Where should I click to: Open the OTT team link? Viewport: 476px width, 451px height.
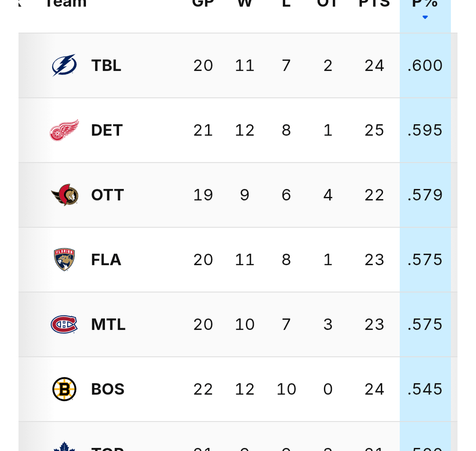point(108,195)
